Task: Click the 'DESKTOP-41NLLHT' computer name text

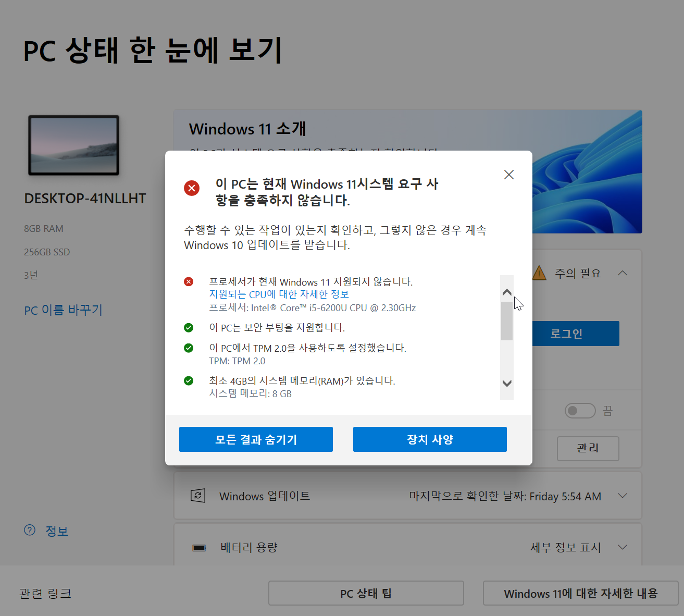Action: 85,199
